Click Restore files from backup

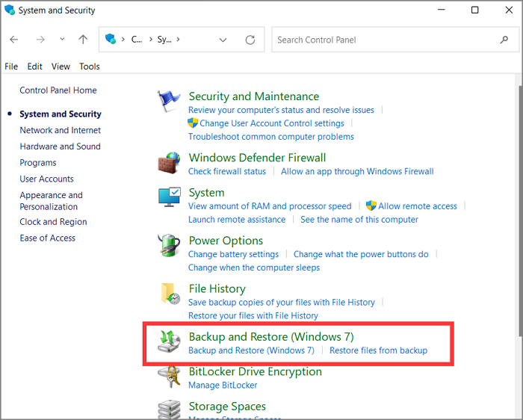point(378,350)
